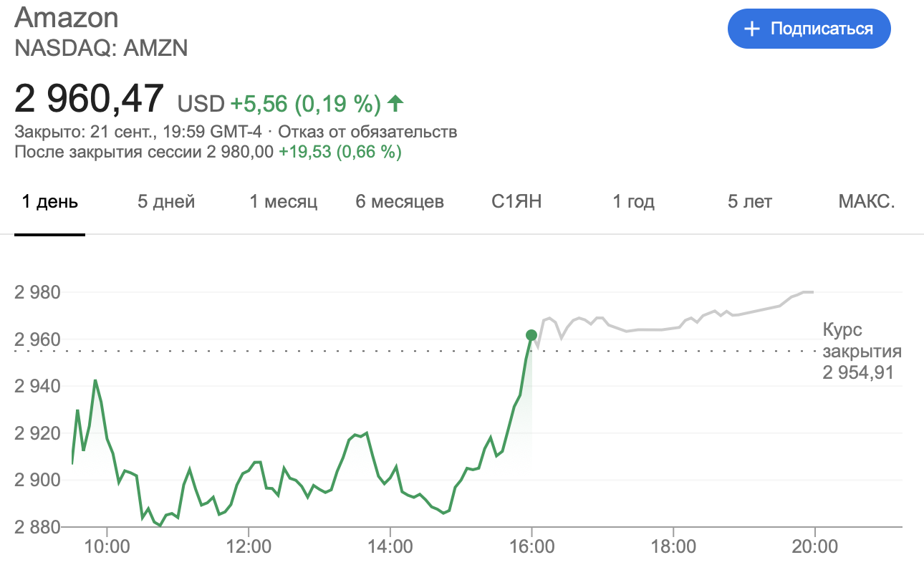The height and width of the screenshot is (570, 924).
Task: Click the green closing-price dot on chart
Action: (x=531, y=335)
